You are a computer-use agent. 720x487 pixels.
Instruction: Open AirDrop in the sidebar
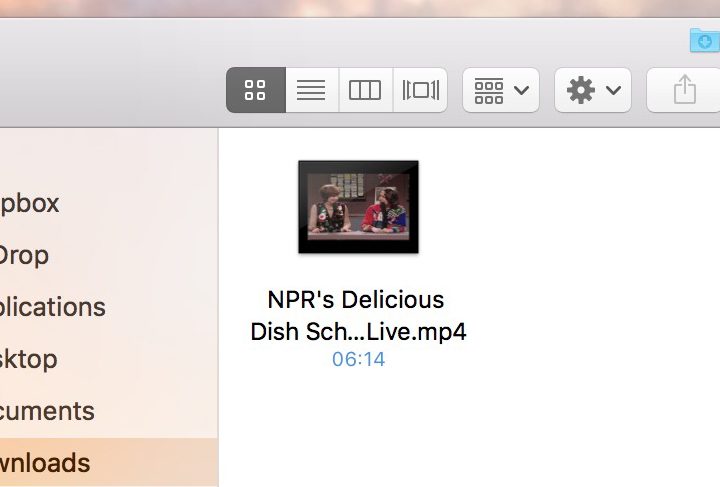pos(109,255)
